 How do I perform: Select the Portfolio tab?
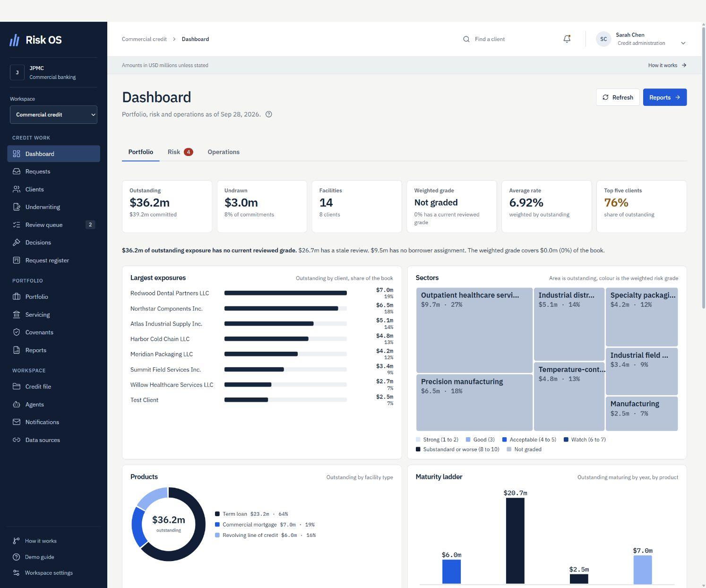tap(141, 152)
